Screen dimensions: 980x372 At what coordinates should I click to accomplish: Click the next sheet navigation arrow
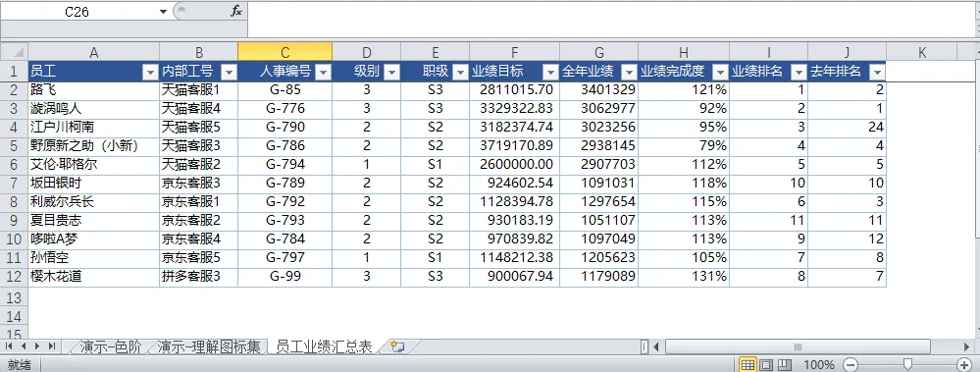point(37,345)
